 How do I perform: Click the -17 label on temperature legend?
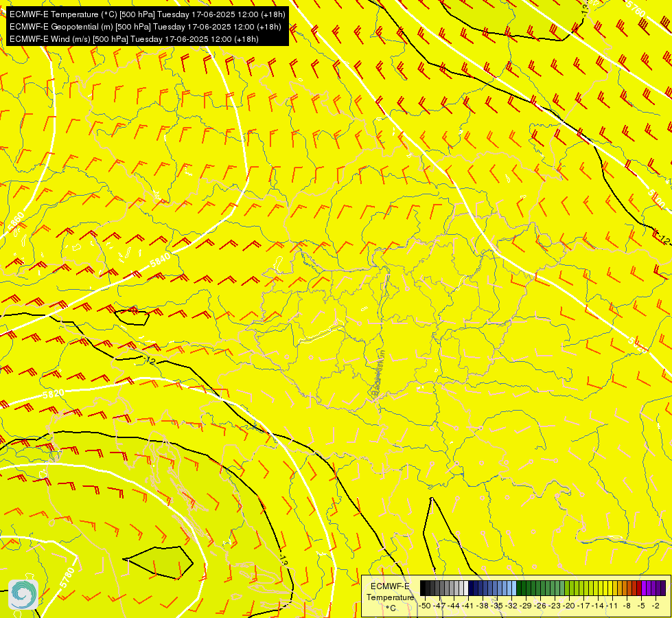pos(583,606)
